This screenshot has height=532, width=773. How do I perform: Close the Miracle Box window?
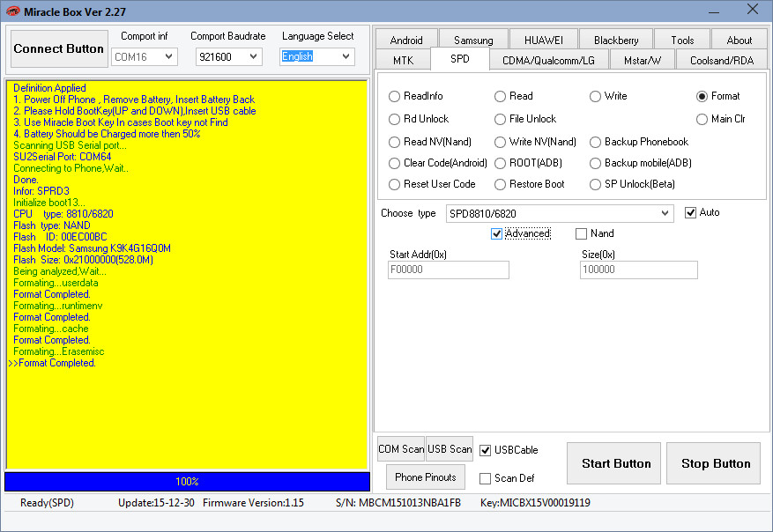pos(753,10)
